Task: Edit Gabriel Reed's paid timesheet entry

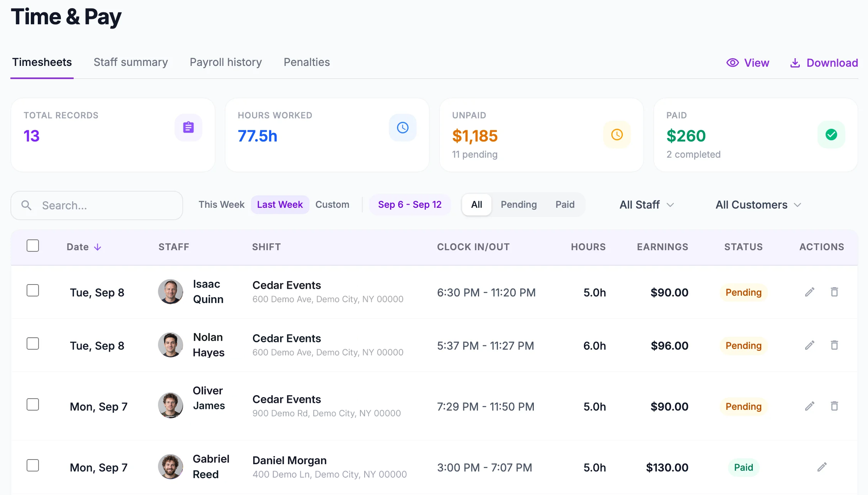Action: coord(822,467)
